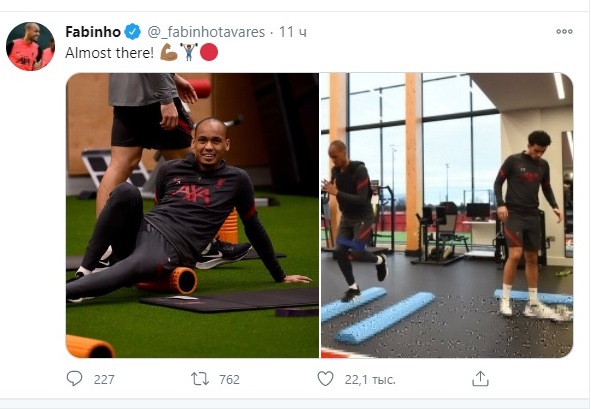Click the divider between the two photos
This screenshot has width=591, height=409.
(320, 215)
